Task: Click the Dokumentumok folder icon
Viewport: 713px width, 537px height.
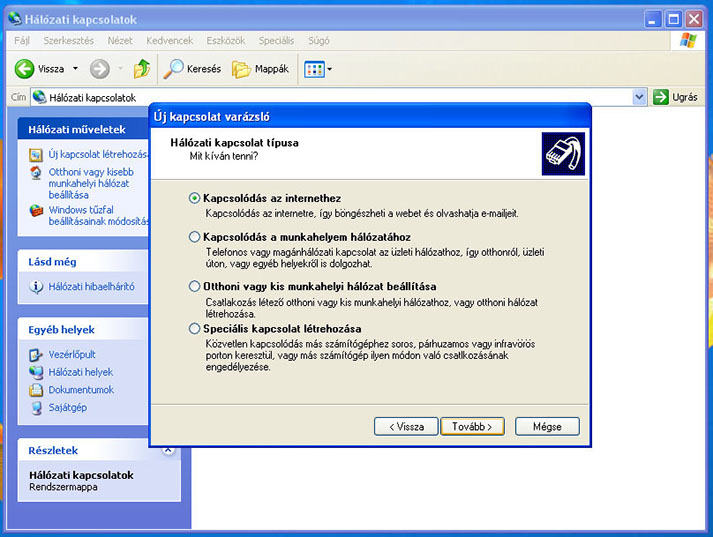Action: 36,390
